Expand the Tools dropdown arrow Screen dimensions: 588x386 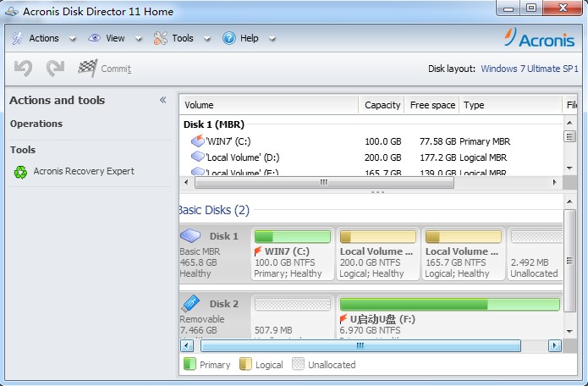coord(207,39)
